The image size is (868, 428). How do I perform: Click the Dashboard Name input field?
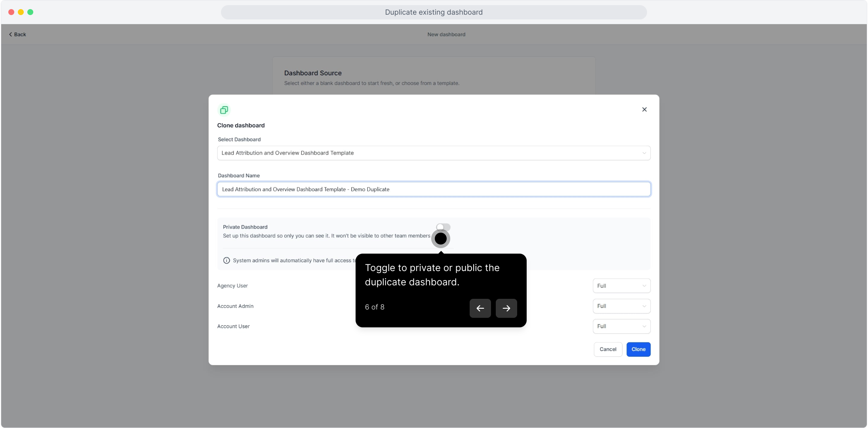pos(434,189)
